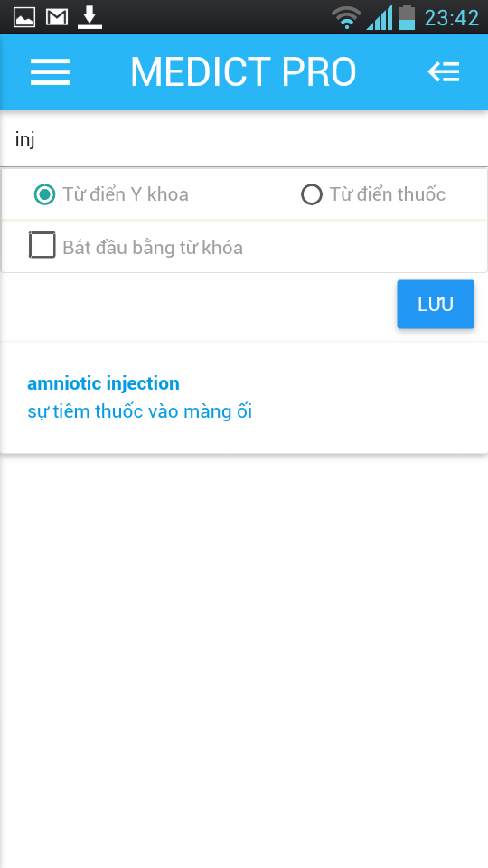The height and width of the screenshot is (868, 488).
Task: Tap the 23:42 clock in status bar
Action: pyautogui.click(x=452, y=18)
